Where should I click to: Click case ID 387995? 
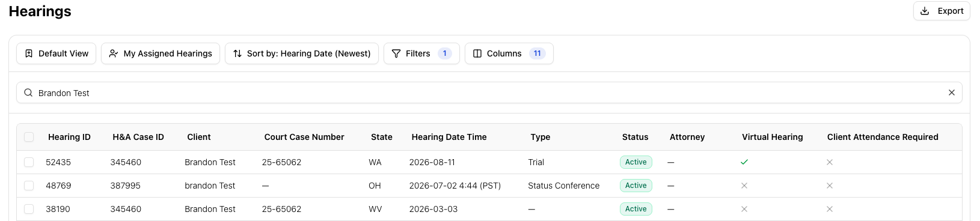click(x=125, y=186)
